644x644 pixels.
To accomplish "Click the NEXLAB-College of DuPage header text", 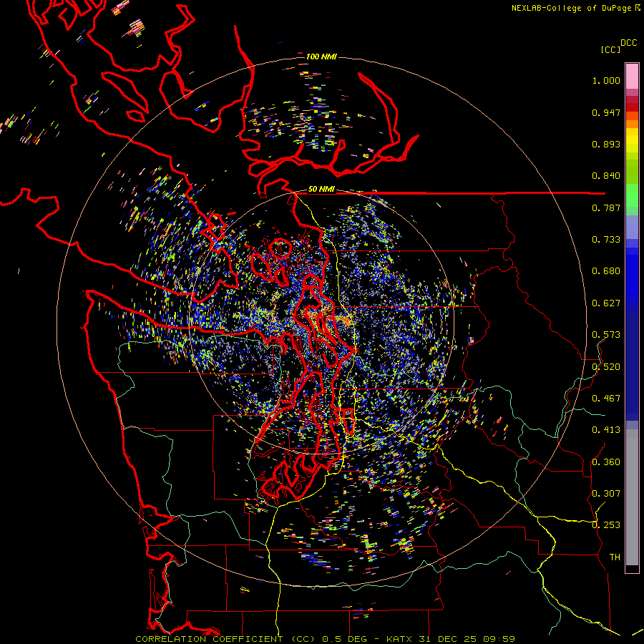I will click(573, 8).
